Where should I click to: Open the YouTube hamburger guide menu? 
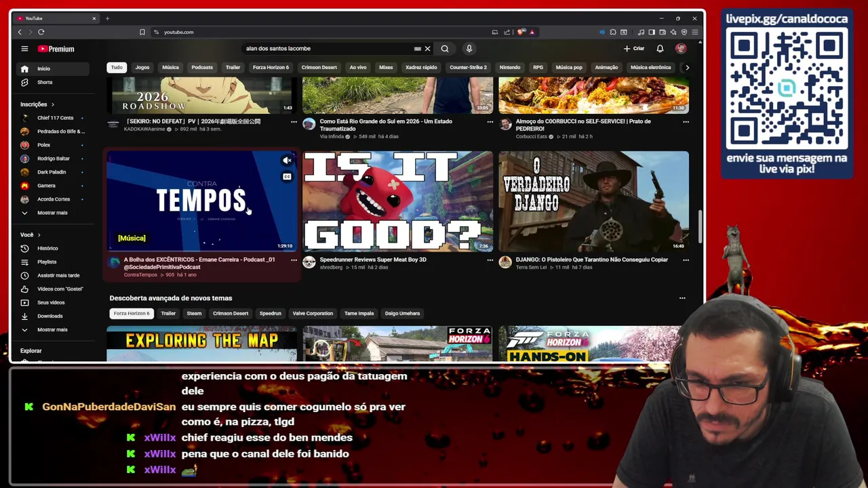[24, 49]
